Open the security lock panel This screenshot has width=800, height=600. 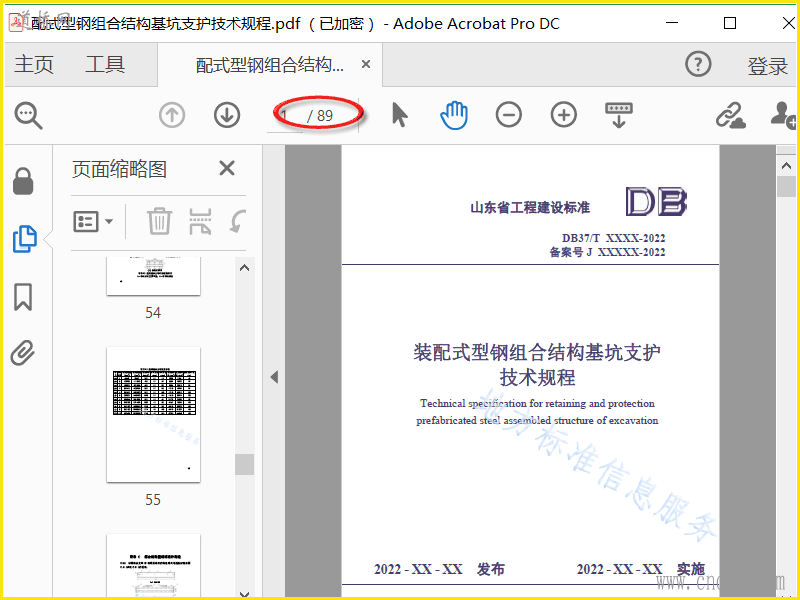pos(23,181)
